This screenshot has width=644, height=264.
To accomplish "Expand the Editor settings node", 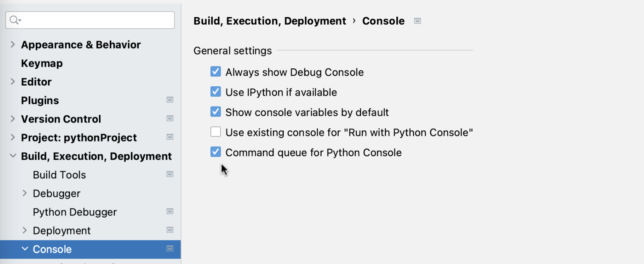I will (x=13, y=82).
